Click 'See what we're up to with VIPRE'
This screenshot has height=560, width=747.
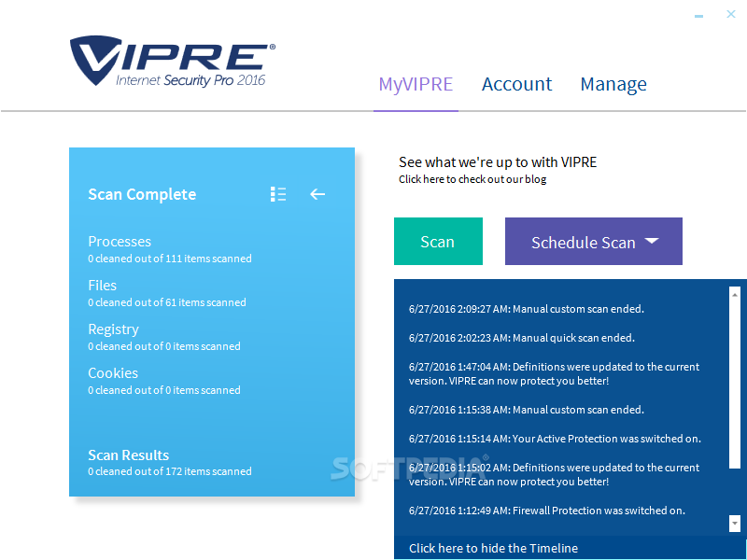[498, 162]
